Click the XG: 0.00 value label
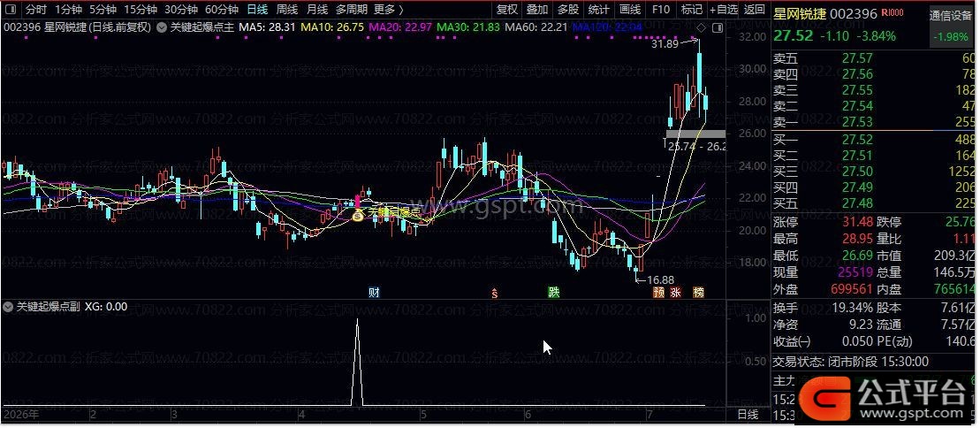 (x=106, y=307)
